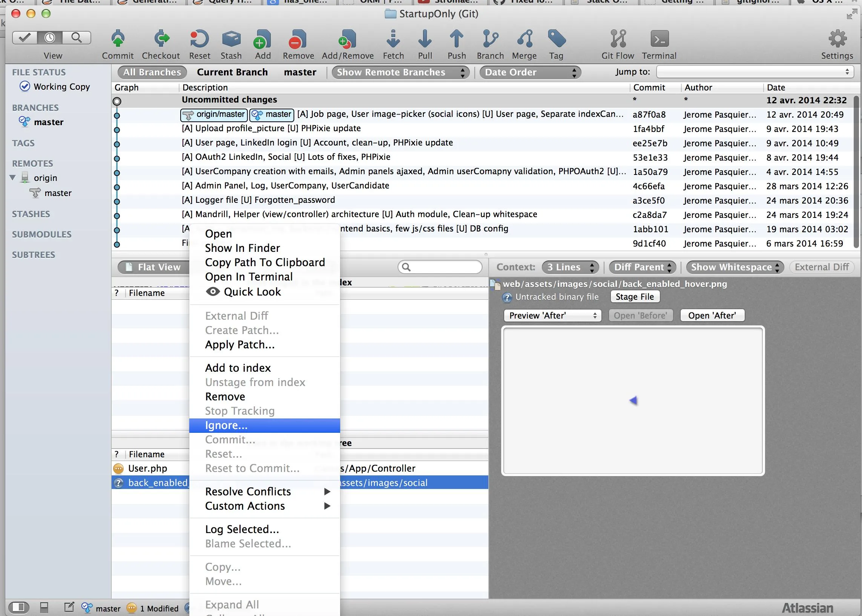Select All Branches tab filter

pyautogui.click(x=152, y=71)
